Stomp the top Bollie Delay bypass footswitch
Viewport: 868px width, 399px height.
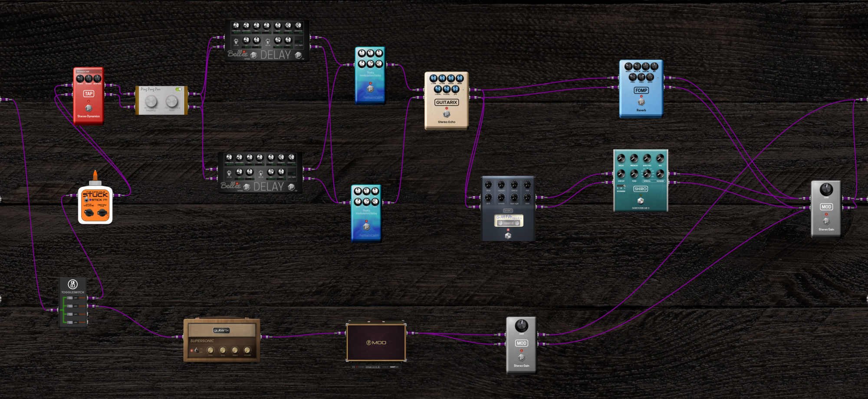point(253,55)
